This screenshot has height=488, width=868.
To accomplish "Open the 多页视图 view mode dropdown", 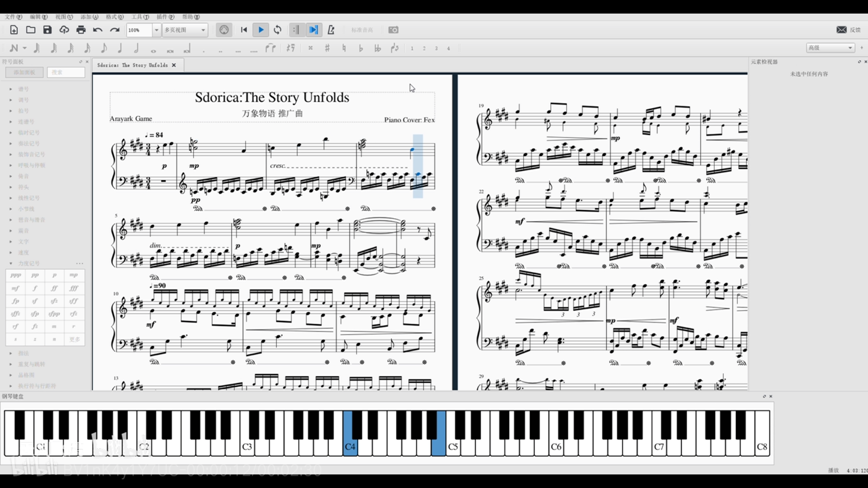I will (185, 30).
